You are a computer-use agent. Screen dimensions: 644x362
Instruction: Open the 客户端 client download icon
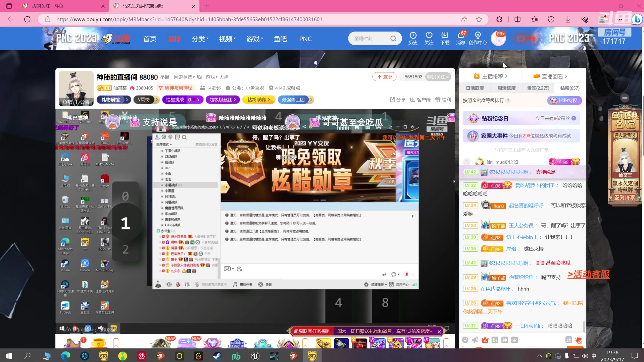(420, 100)
